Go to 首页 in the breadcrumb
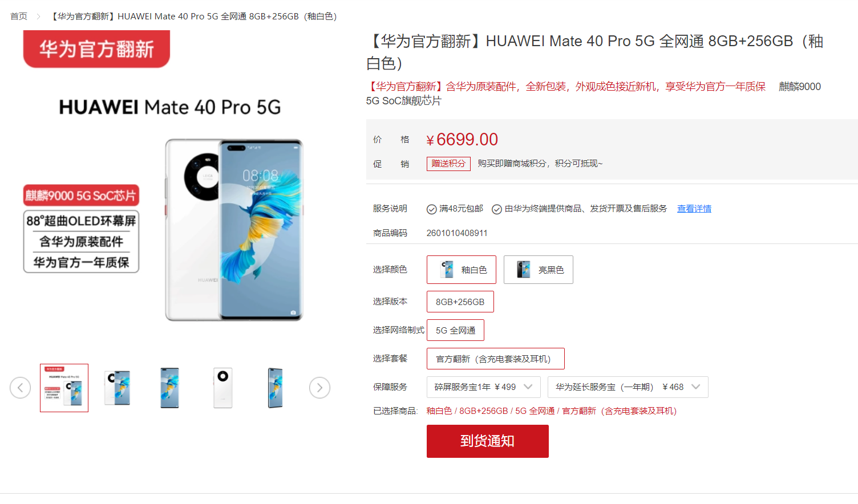 (19, 17)
